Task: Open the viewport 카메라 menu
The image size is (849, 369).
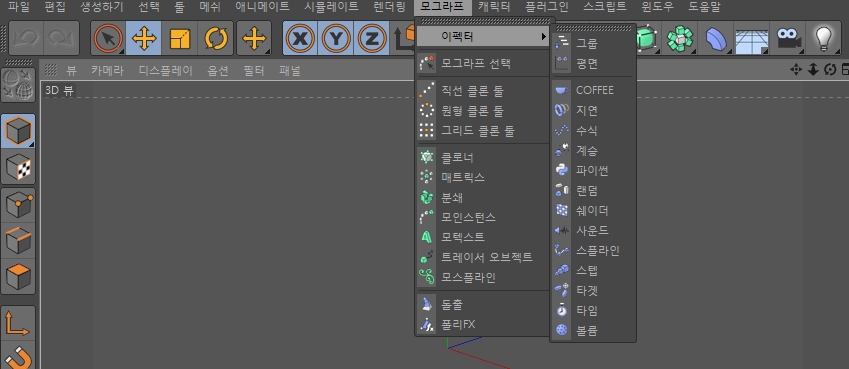Action: coord(107,70)
